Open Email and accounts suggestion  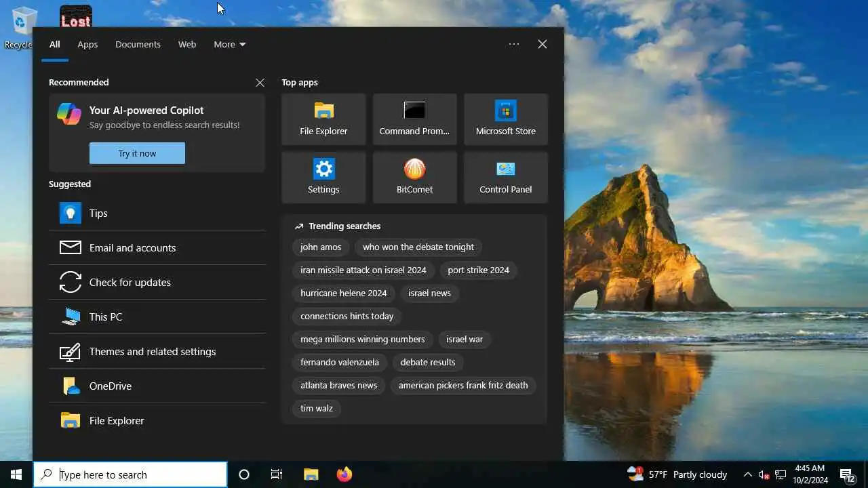point(157,247)
